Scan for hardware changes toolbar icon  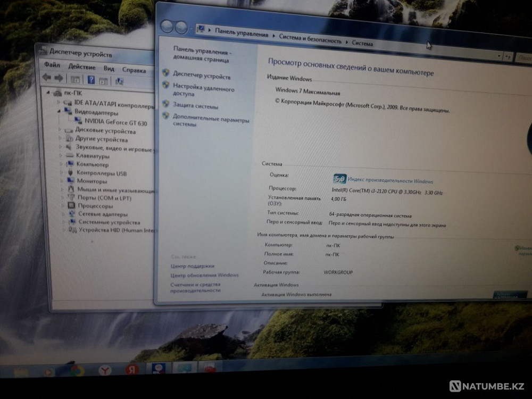(x=119, y=81)
